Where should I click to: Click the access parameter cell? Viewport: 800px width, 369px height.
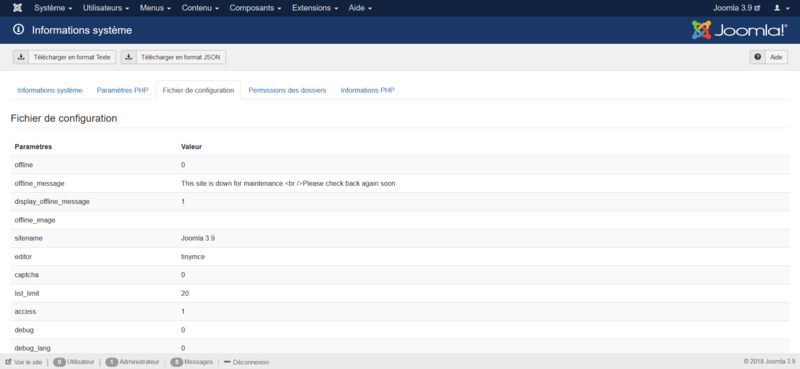(25, 312)
